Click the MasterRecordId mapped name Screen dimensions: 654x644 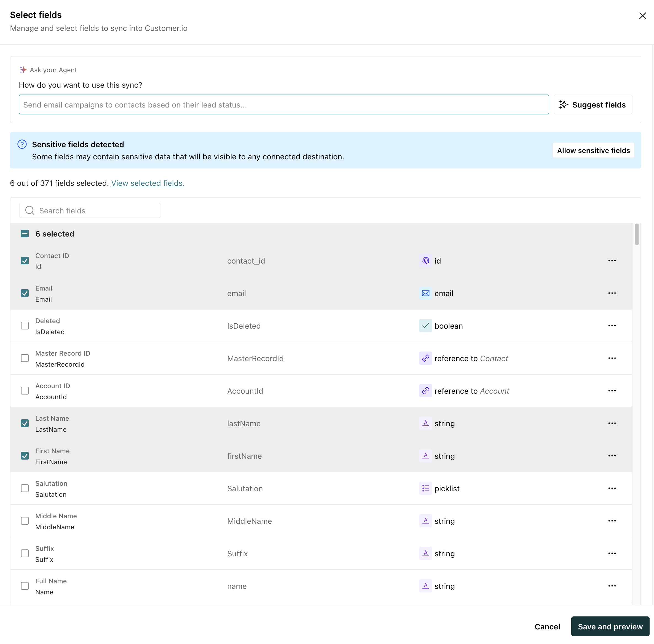coord(255,358)
